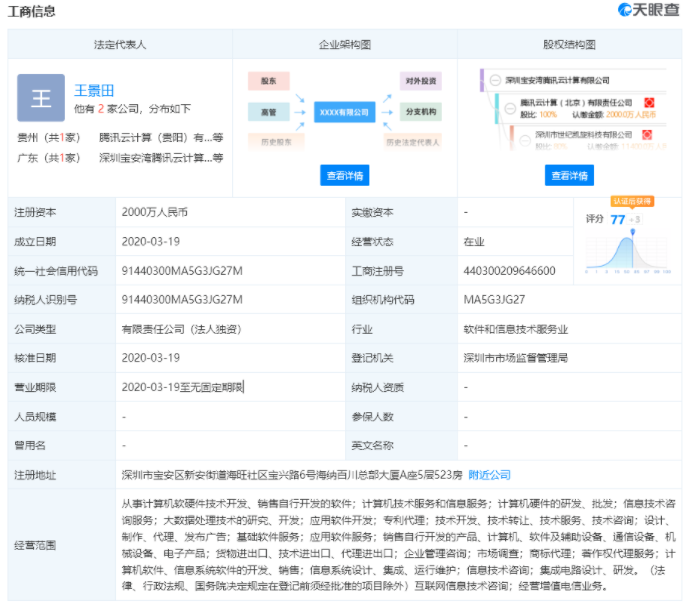Select the 企业架构图 column header
The width and height of the screenshot is (692, 602).
pos(345,45)
